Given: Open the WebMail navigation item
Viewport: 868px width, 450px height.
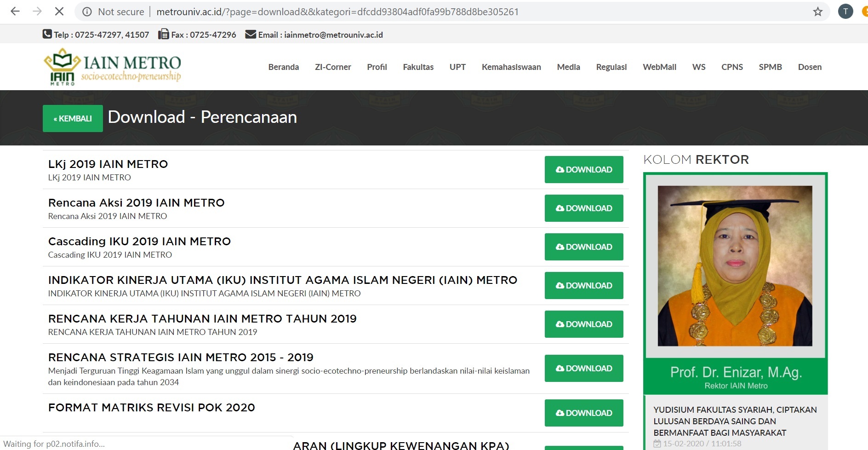Looking at the screenshot, I should point(659,67).
